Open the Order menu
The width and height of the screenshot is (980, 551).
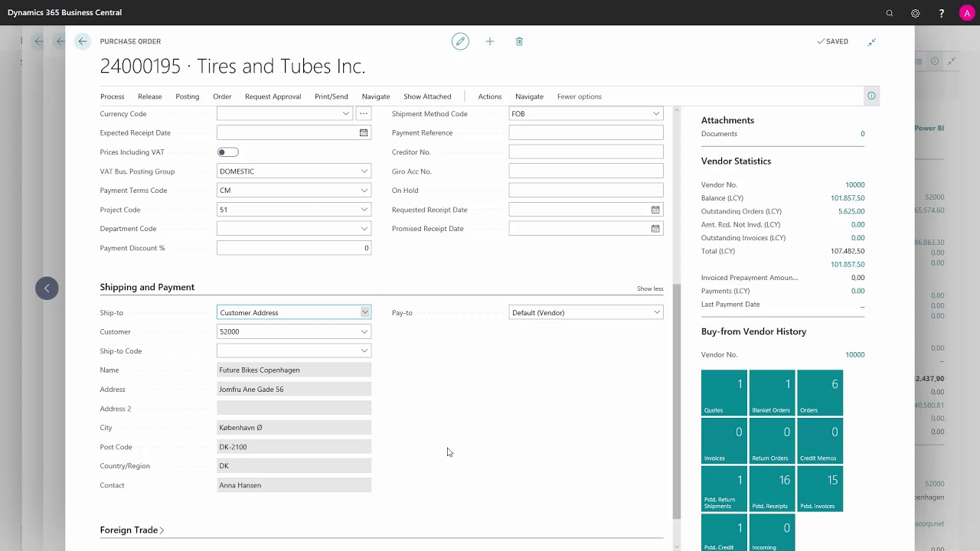[222, 96]
